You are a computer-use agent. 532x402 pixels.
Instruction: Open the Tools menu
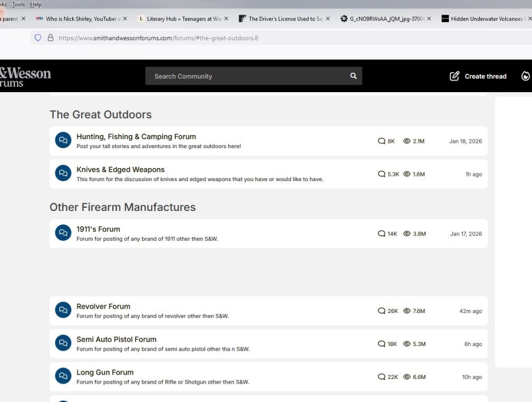[x=18, y=4]
